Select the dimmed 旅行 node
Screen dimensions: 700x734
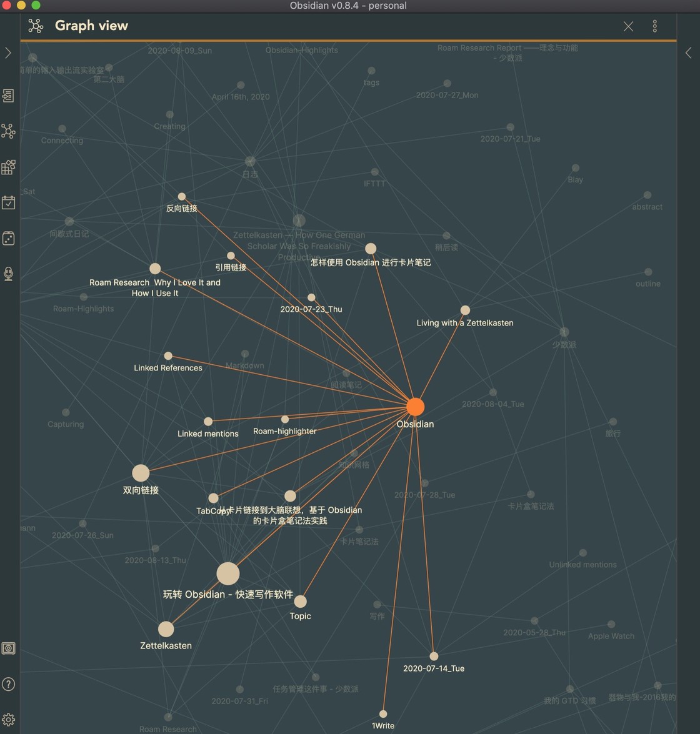(x=613, y=421)
